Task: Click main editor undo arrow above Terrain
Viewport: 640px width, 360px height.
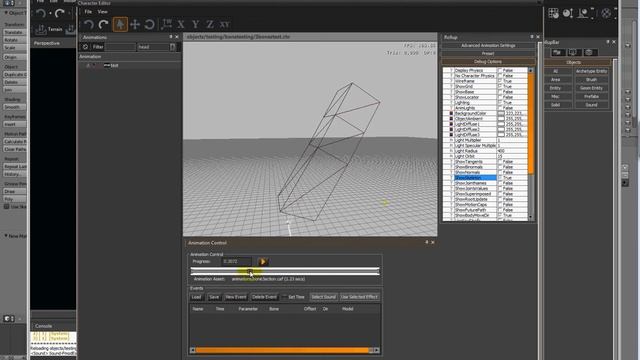Action: (40, 13)
